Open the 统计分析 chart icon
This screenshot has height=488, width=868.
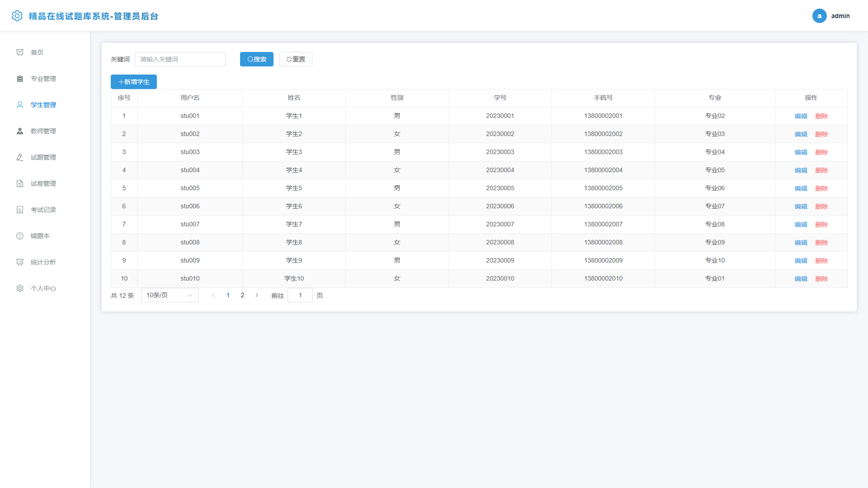click(20, 262)
